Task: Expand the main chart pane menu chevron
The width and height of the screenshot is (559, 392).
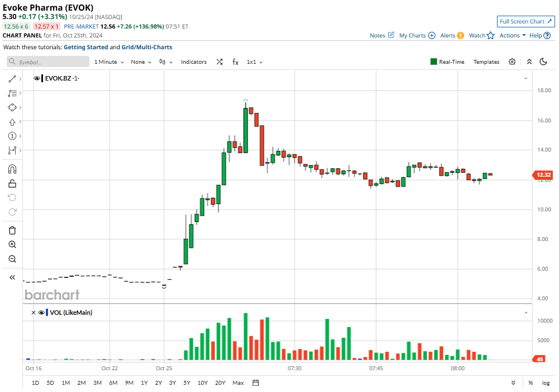Action: pos(526,78)
